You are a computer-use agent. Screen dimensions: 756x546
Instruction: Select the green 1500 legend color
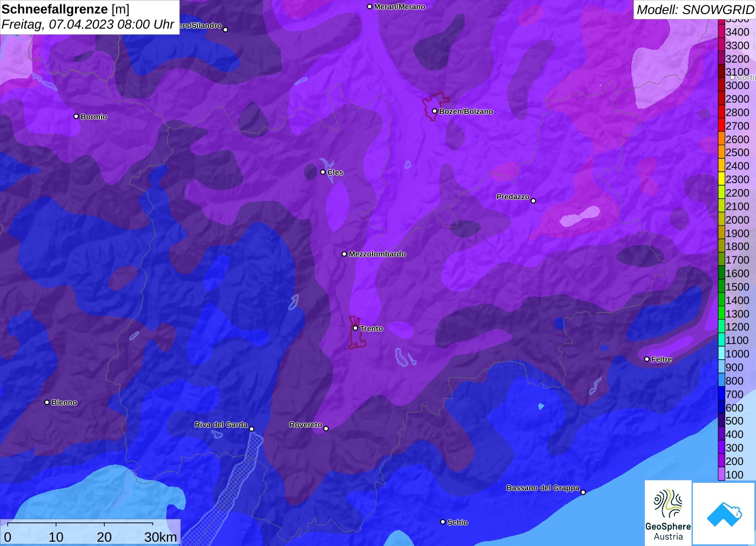(x=721, y=287)
